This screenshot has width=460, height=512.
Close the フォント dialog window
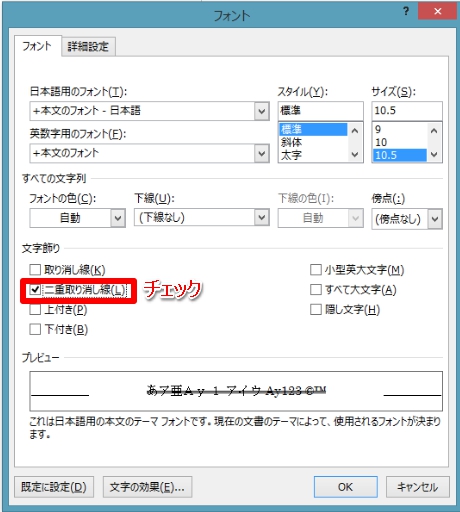(438, 12)
